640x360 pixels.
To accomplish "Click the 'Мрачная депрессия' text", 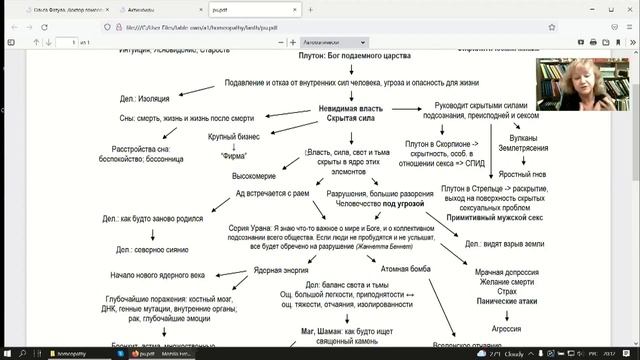I will click(x=507, y=272).
